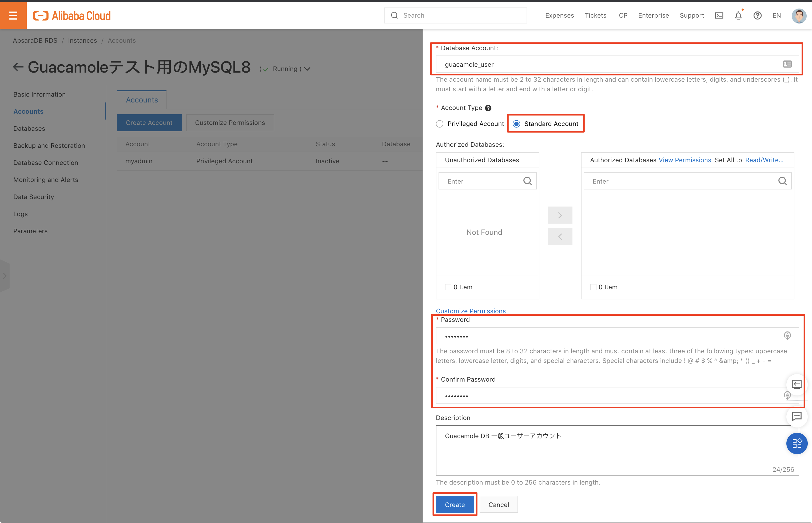Open the ICP menu
This screenshot has height=523, width=812.
coord(622,16)
